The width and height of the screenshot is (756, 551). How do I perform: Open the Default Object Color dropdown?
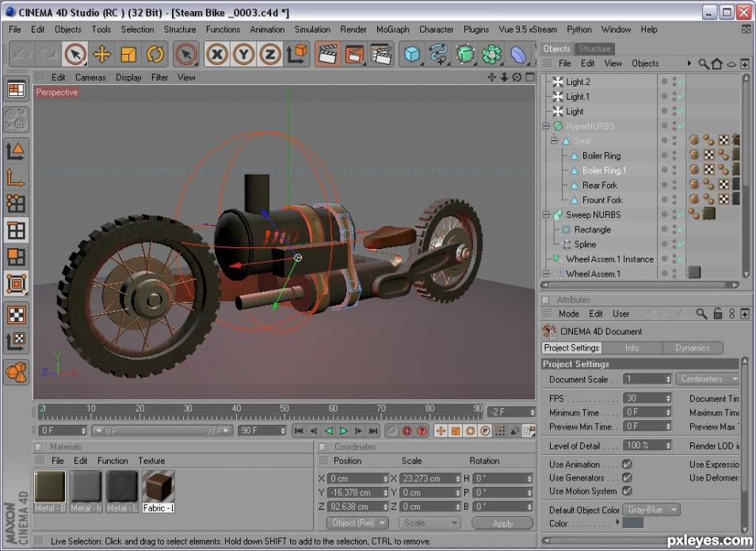(x=651, y=510)
